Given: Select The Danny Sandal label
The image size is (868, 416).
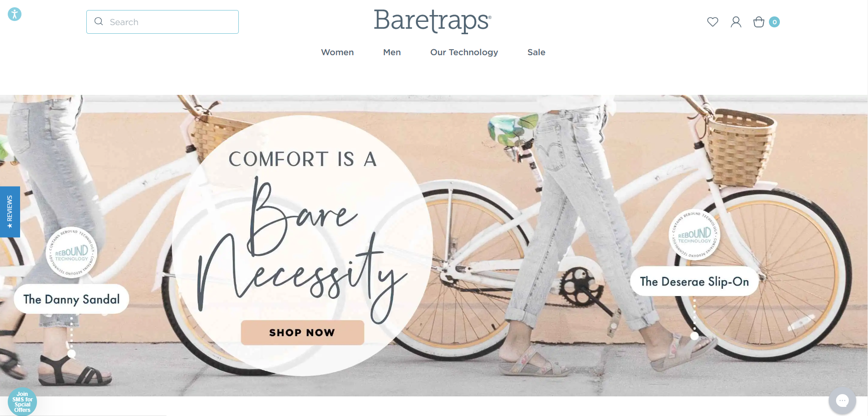Looking at the screenshot, I should pos(72,299).
